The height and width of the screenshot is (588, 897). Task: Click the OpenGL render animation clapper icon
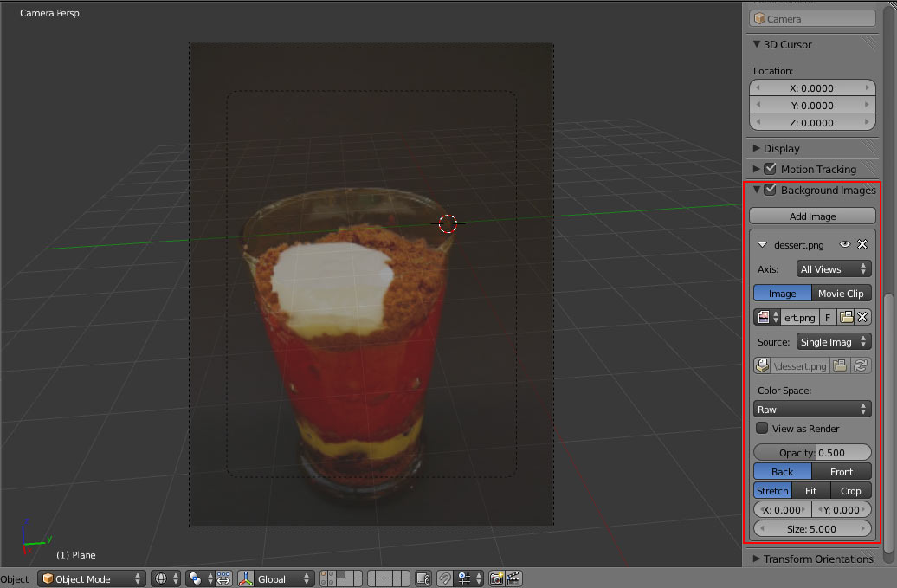[513, 578]
